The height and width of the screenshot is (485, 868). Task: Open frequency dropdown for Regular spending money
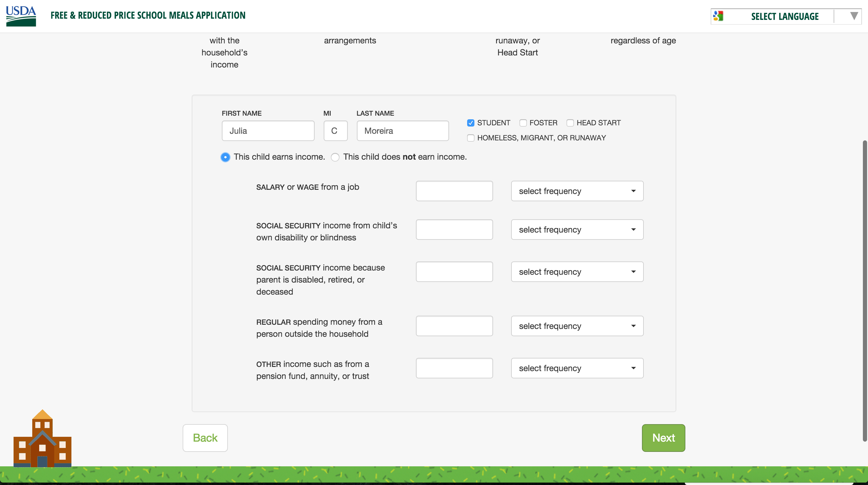(x=577, y=326)
